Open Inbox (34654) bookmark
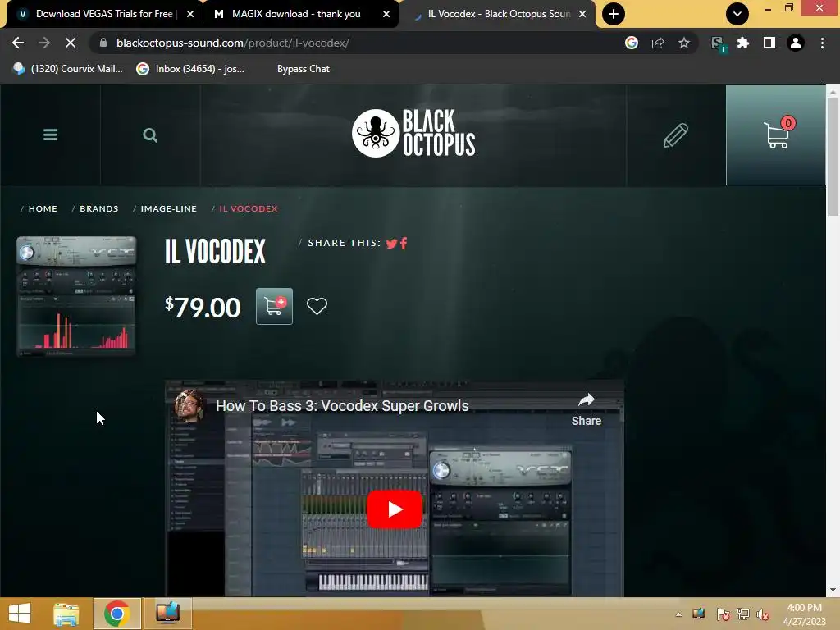The height and width of the screenshot is (630, 840). [190, 69]
